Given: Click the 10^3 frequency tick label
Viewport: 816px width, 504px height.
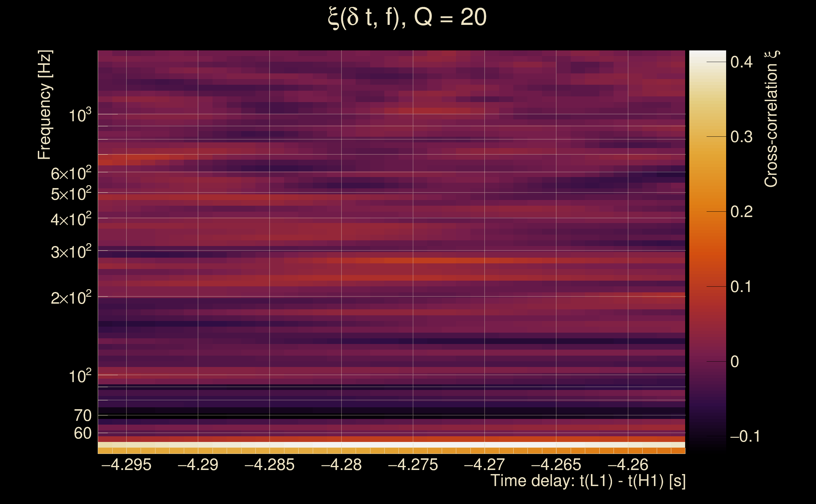Looking at the screenshot, I should click(79, 115).
